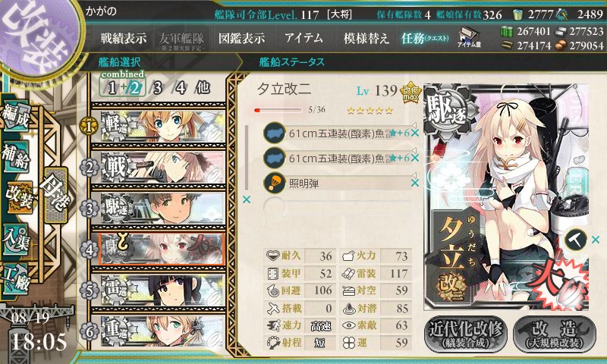Click the 改造 remodel button
Screen dimensions: 607x364
click(555, 334)
